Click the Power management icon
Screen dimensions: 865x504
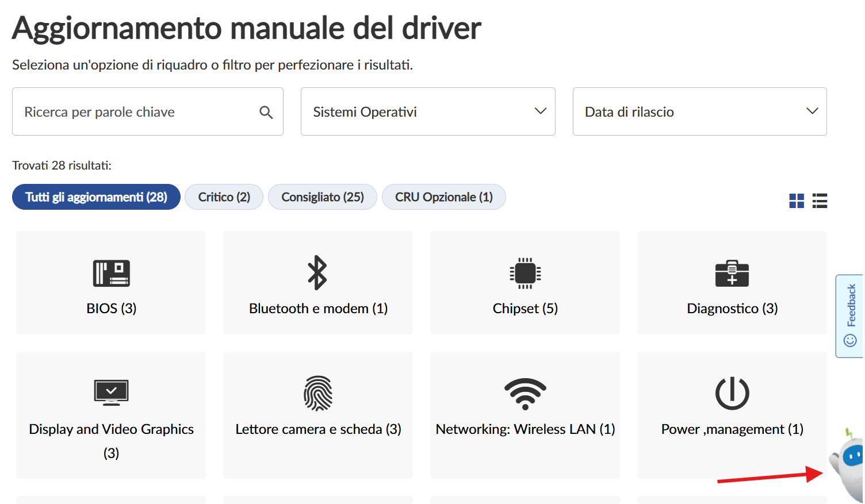[x=732, y=393]
